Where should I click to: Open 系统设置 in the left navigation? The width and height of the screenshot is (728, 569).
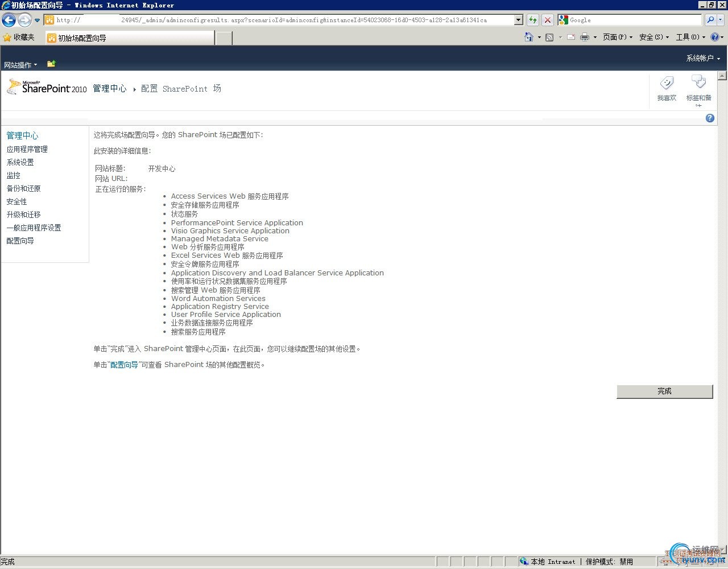tap(20, 162)
